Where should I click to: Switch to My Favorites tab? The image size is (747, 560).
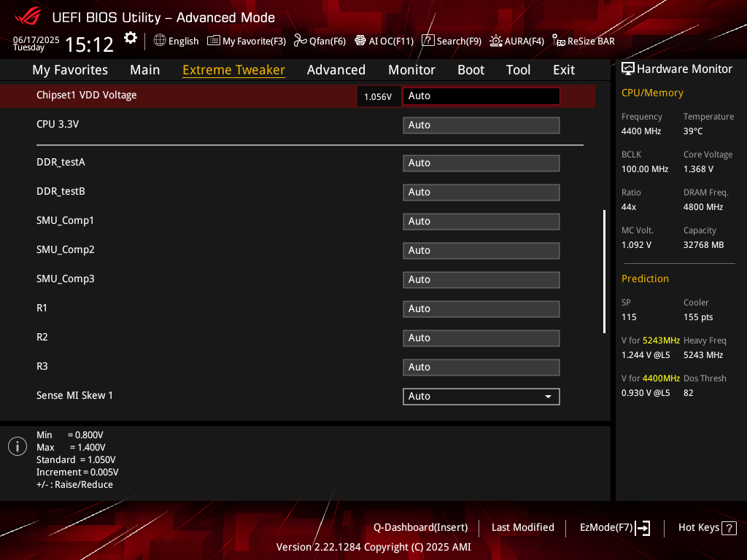70,70
